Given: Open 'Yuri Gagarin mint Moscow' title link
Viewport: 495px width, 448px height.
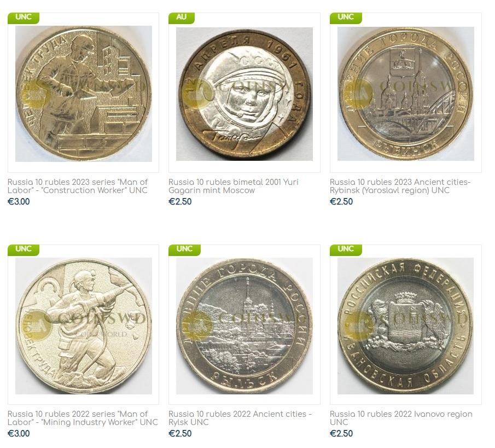Looking at the screenshot, I should (x=234, y=187).
